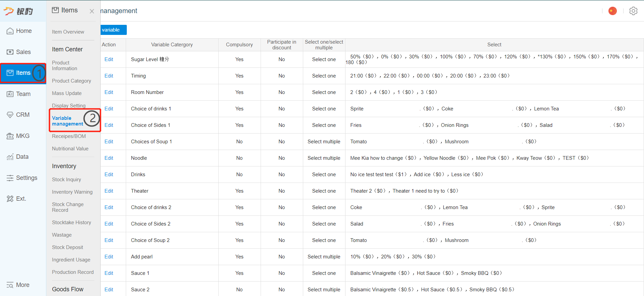Open the Settings sliders icon

click(10, 178)
